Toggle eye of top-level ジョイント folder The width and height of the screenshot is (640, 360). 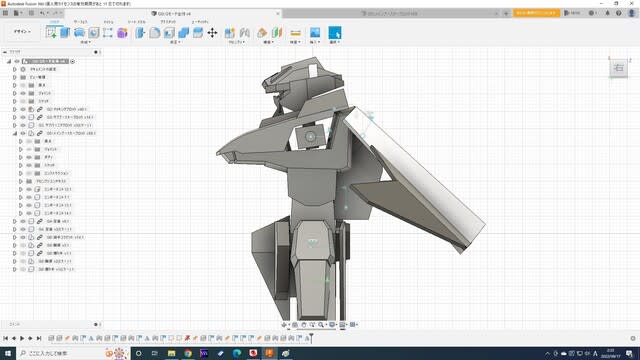[x=23, y=93]
